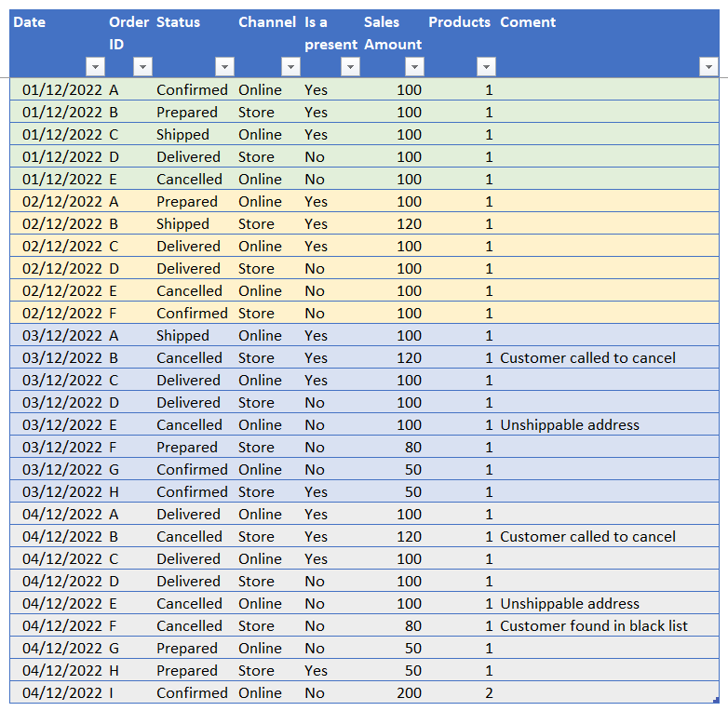Click the Sales Amount cell showing 200
The image size is (728, 711).
408,693
